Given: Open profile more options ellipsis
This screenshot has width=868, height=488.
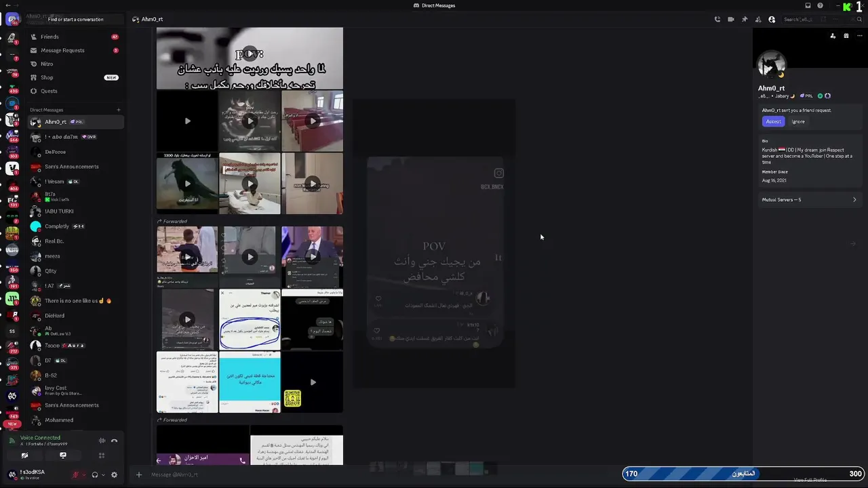Looking at the screenshot, I should pyautogui.click(x=859, y=36).
